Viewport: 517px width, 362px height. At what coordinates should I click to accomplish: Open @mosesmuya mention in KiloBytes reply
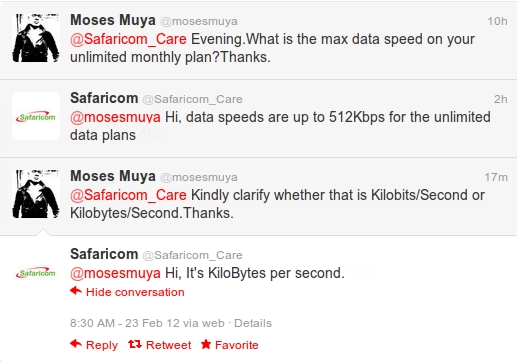coord(115,273)
